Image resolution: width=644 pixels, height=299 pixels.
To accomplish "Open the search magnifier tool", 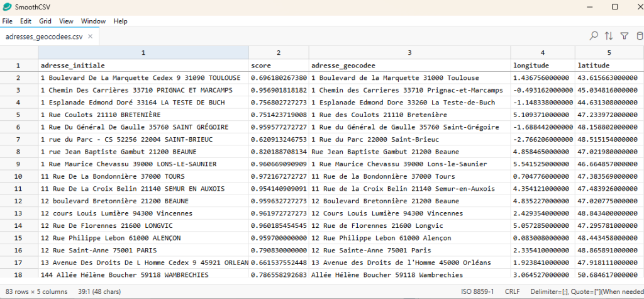I will point(594,37).
